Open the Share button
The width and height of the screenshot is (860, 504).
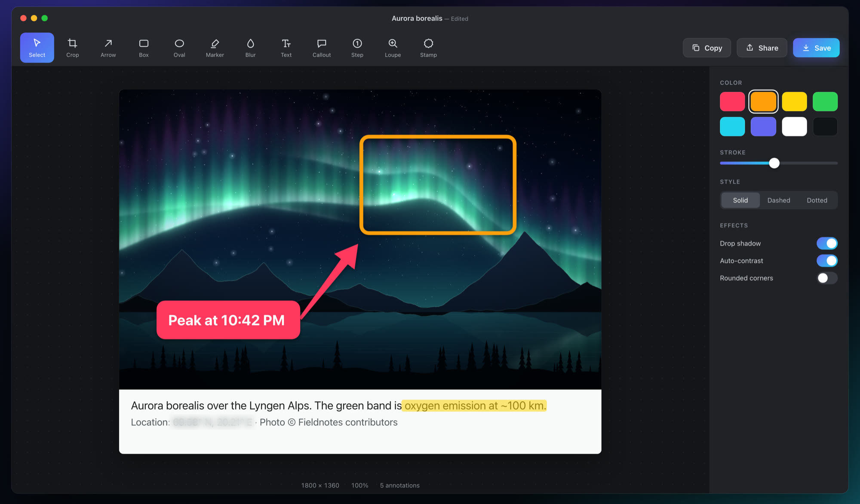tap(762, 48)
